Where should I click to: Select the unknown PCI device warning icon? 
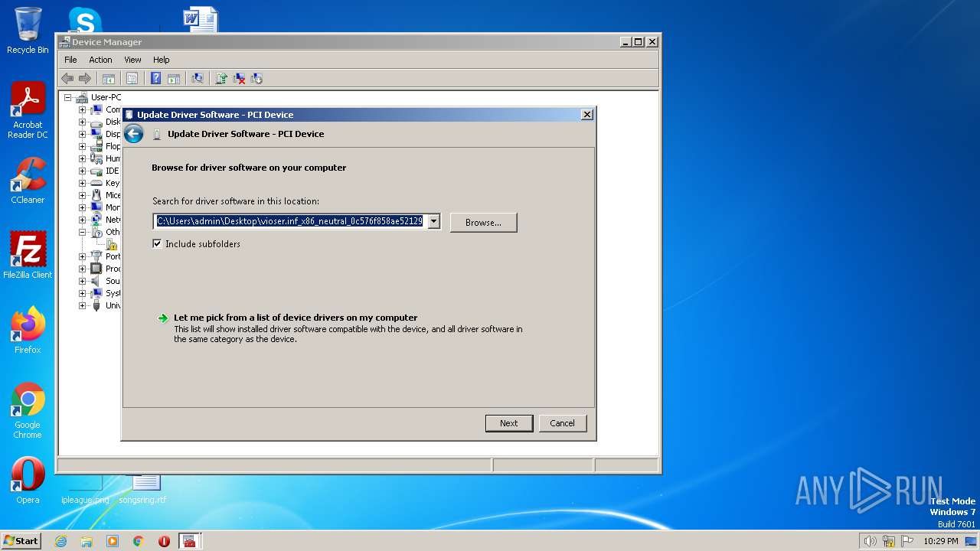coord(112,244)
